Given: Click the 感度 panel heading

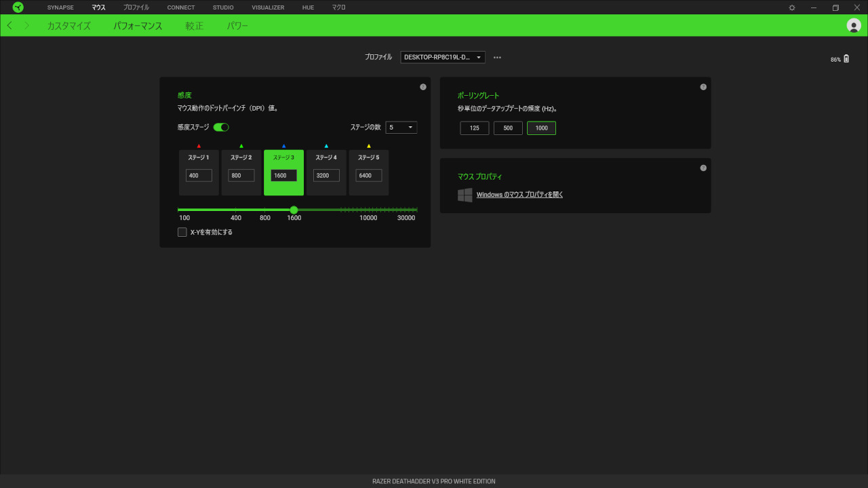Looking at the screenshot, I should (x=184, y=96).
